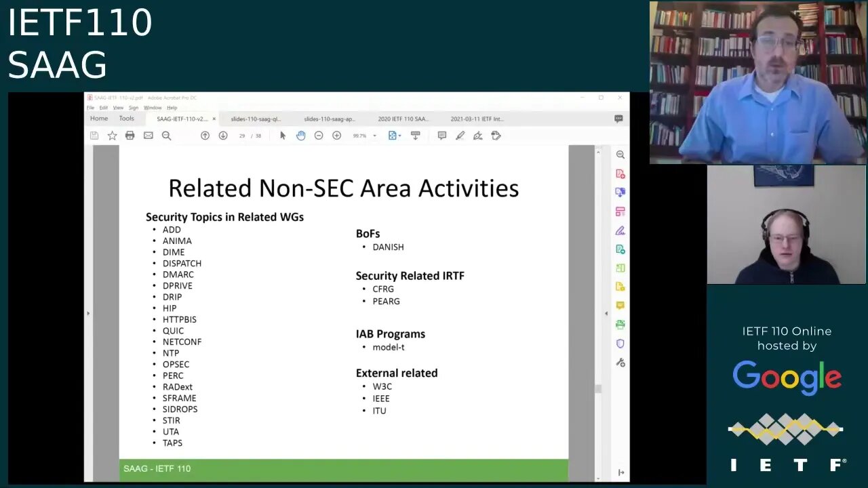Click the search magnifier icon in right panel
The width and height of the screenshot is (868, 488).
(620, 155)
